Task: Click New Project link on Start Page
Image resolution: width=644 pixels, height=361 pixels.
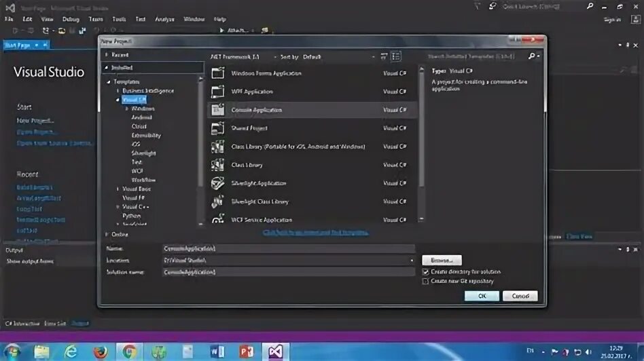Action: tap(35, 121)
